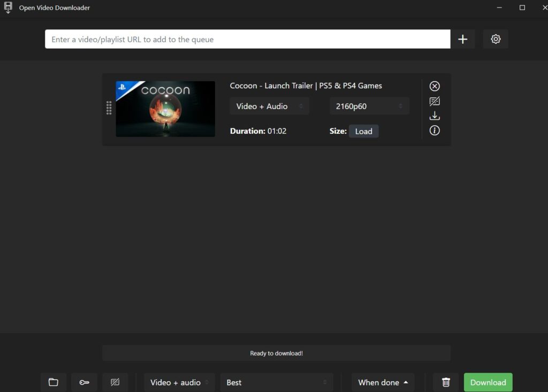Open the Video + Audio format dropdown
The height and width of the screenshot is (392, 548).
(x=269, y=106)
